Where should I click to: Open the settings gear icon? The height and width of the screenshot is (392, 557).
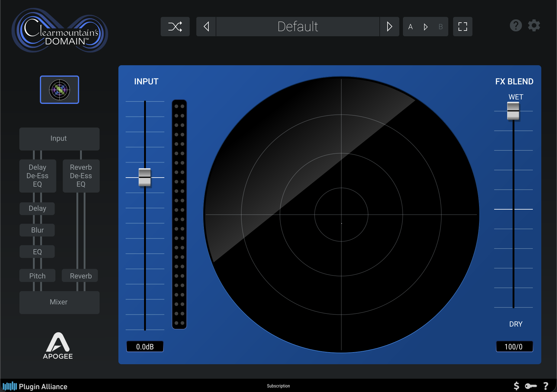coord(534,25)
